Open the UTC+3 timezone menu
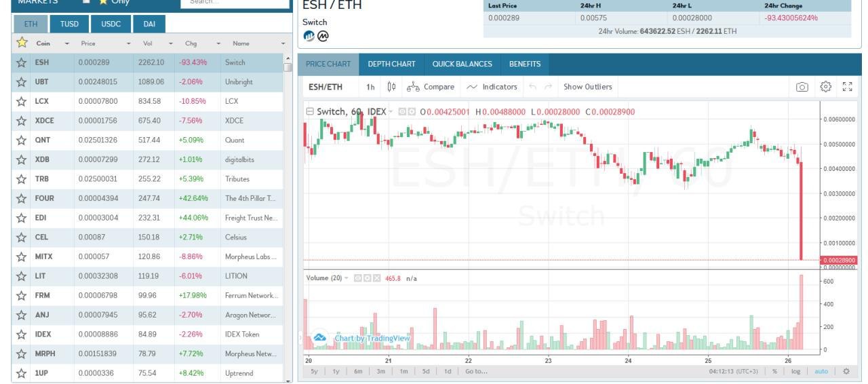The height and width of the screenshot is (384, 868). (734, 371)
